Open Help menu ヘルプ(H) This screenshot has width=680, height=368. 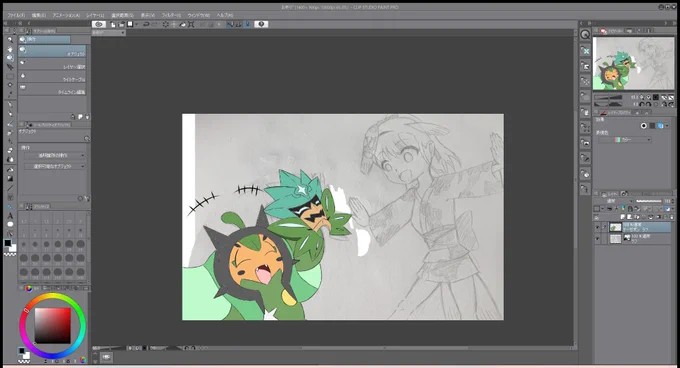(x=225, y=15)
